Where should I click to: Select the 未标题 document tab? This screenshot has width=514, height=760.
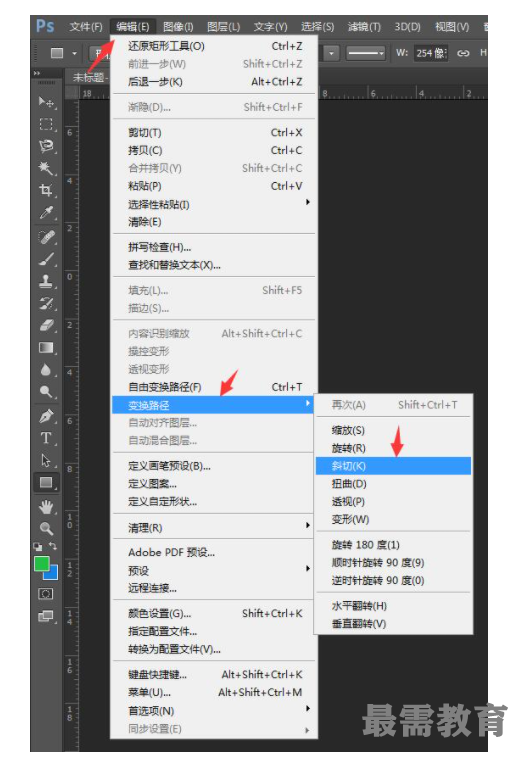(x=89, y=77)
